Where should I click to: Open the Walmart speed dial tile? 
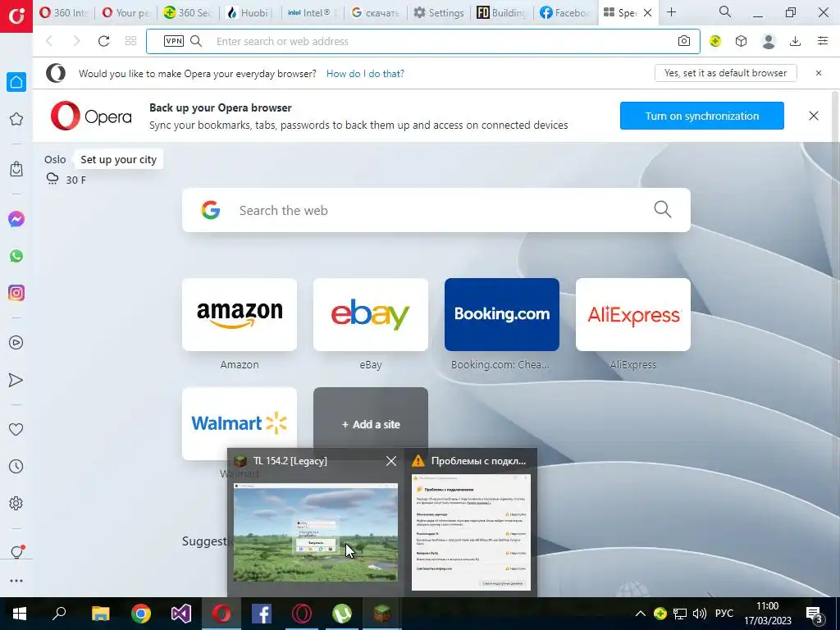tap(240, 424)
